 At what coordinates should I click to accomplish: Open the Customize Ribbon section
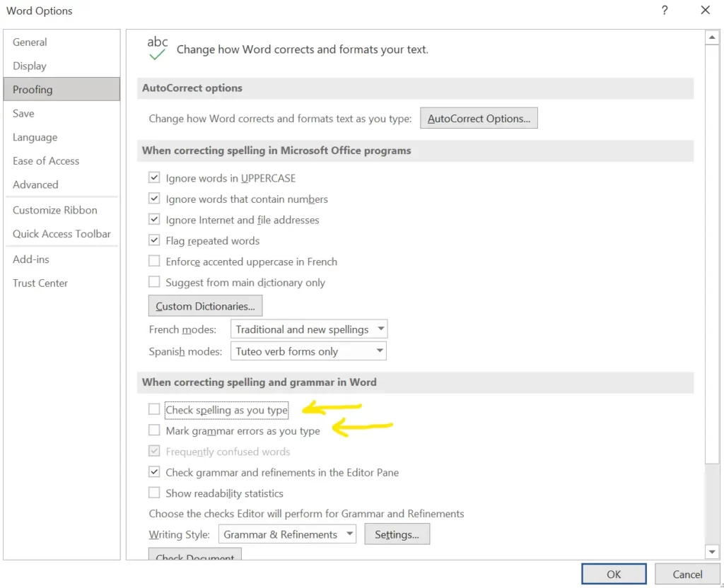pos(55,210)
